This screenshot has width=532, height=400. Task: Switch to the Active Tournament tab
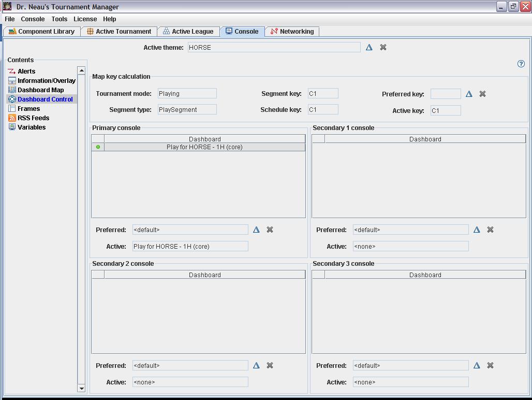coord(119,31)
